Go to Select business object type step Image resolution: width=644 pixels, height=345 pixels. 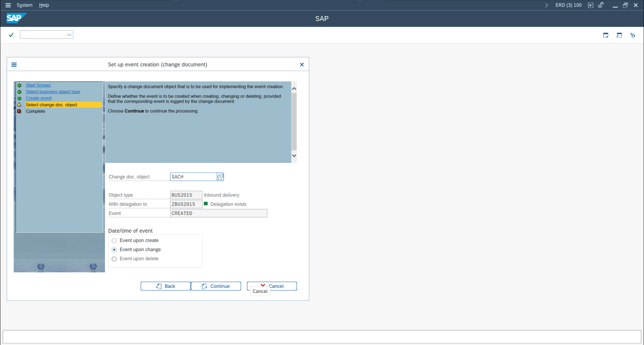[x=53, y=92]
